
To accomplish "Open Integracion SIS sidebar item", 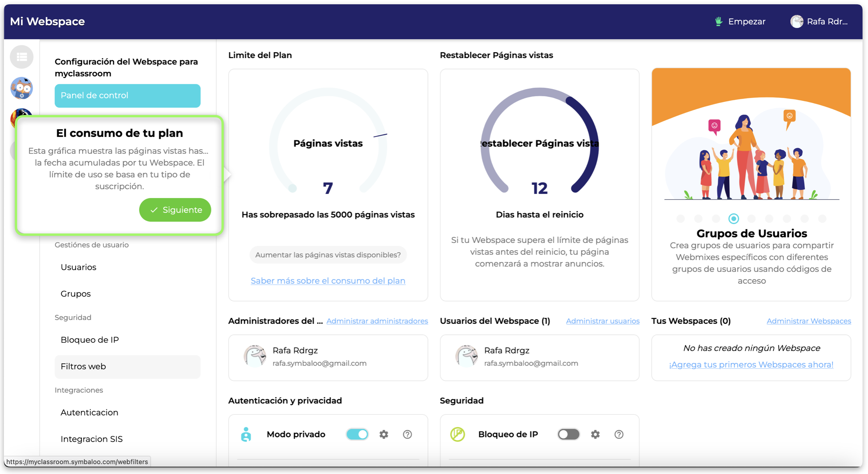I will tap(128, 439).
